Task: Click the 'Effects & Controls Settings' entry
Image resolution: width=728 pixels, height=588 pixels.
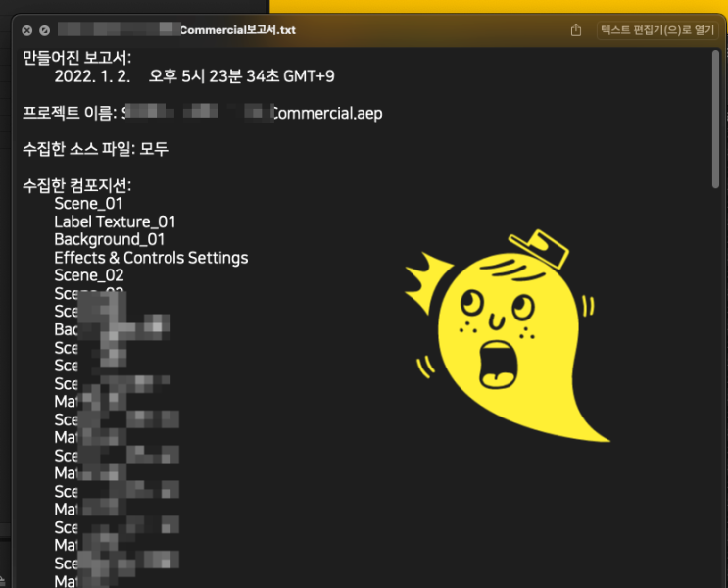Action: [151, 258]
